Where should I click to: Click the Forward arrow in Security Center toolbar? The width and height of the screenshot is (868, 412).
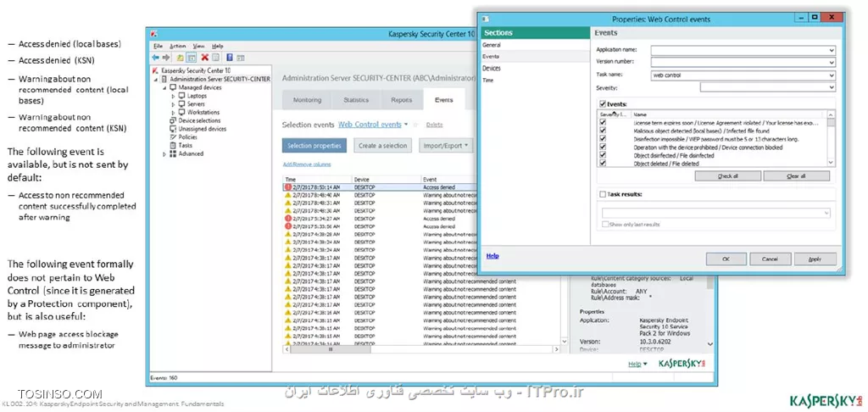click(165, 57)
